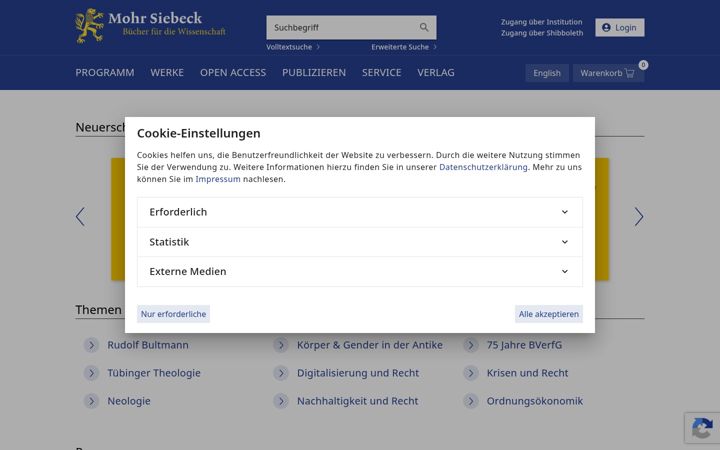Click arrow icon beside Digitalisierung und Recht
720x450 pixels.
281,373
